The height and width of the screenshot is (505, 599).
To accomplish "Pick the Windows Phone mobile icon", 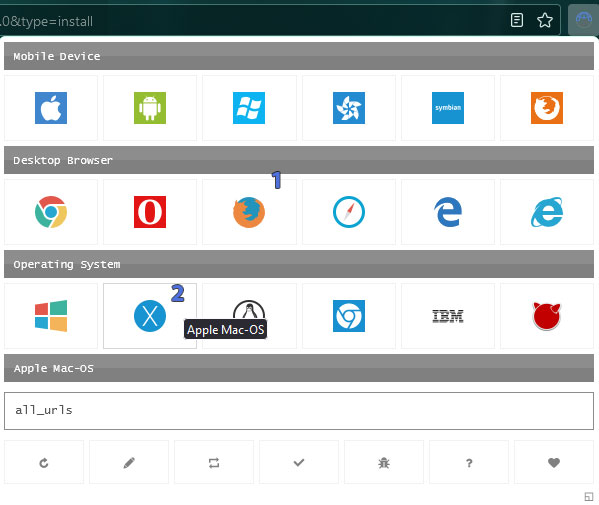I will [x=249, y=108].
